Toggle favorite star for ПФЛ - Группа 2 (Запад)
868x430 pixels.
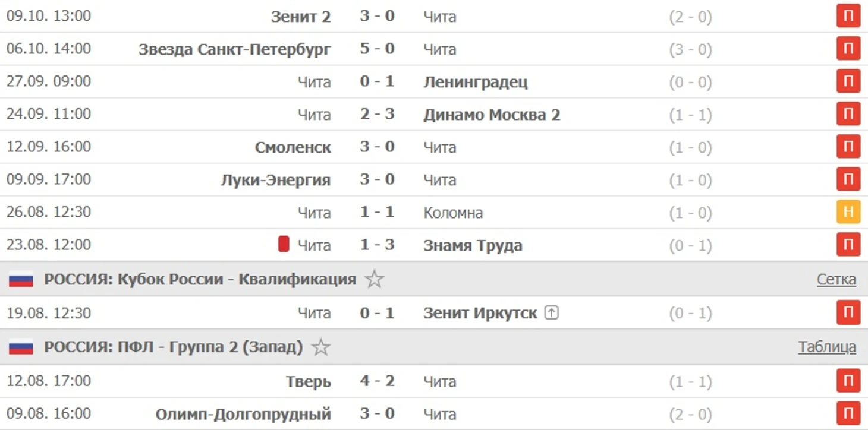[x=321, y=347]
